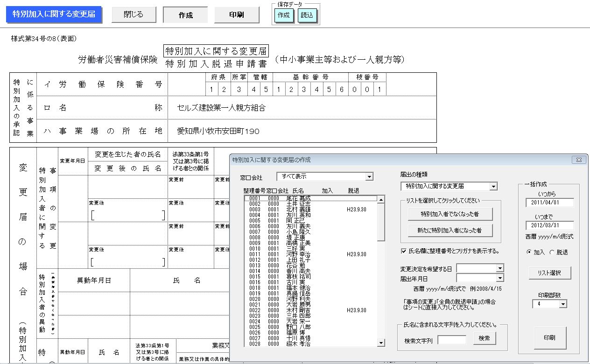The height and width of the screenshot is (364, 590).
Task: Toggle the 氏名欄に整理番号とフリガナを表示する checkbox
Action: pyautogui.click(x=403, y=251)
